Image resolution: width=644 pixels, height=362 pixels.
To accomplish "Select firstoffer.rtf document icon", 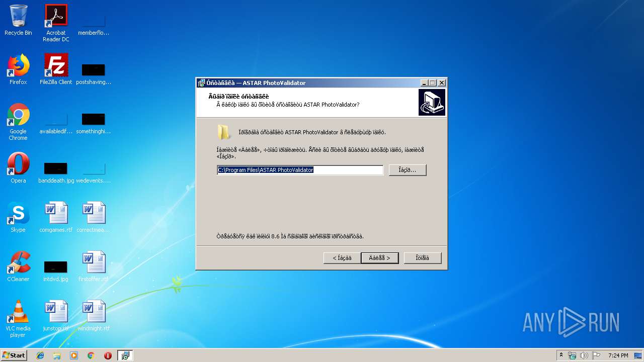I will click(94, 266).
